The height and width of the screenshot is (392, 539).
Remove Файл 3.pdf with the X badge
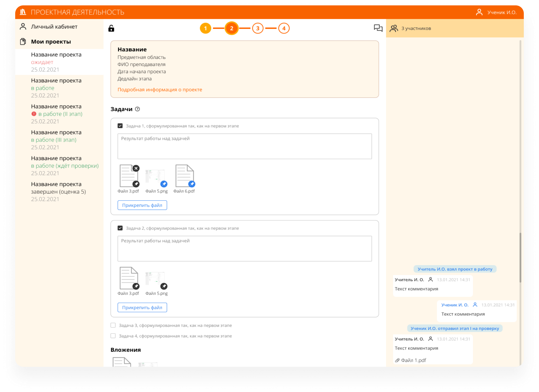[136, 168]
